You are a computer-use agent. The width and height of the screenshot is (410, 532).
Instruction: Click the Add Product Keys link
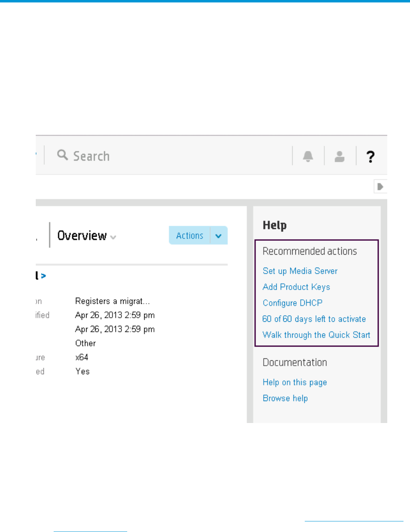[296, 287]
